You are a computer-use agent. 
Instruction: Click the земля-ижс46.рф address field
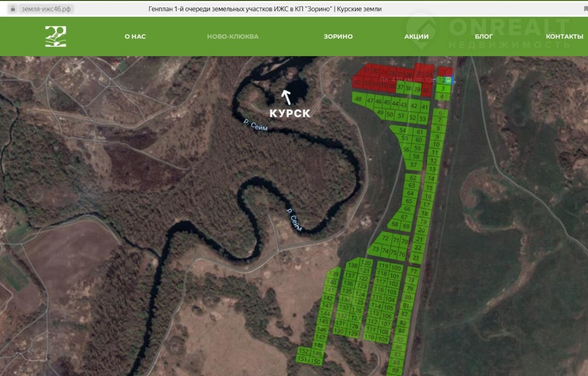point(46,9)
